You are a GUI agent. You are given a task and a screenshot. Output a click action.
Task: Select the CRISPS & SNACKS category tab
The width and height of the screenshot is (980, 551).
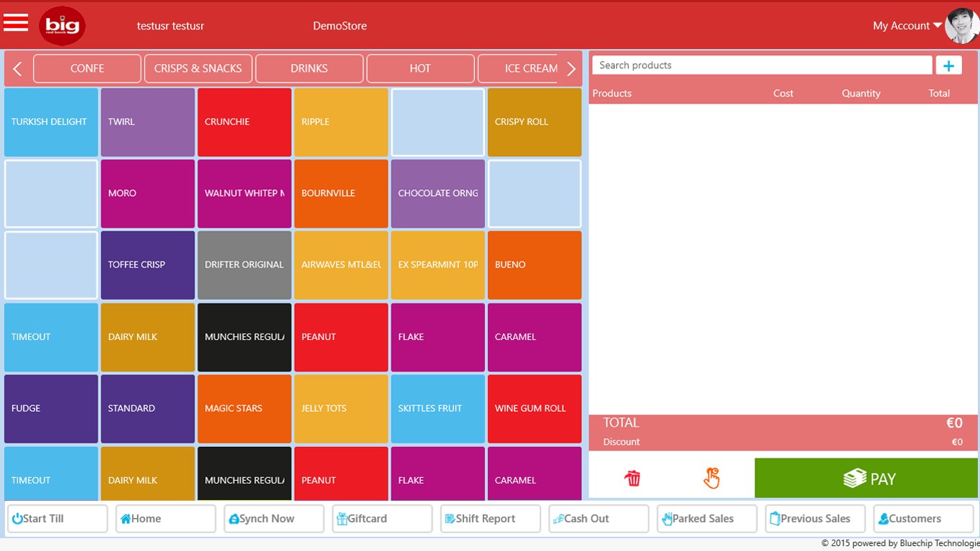(198, 69)
